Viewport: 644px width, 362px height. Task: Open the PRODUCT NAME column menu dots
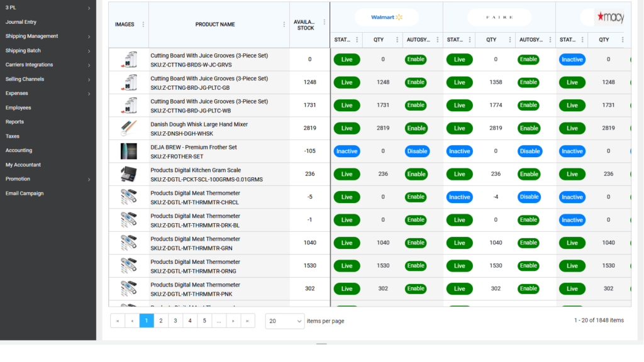point(284,25)
